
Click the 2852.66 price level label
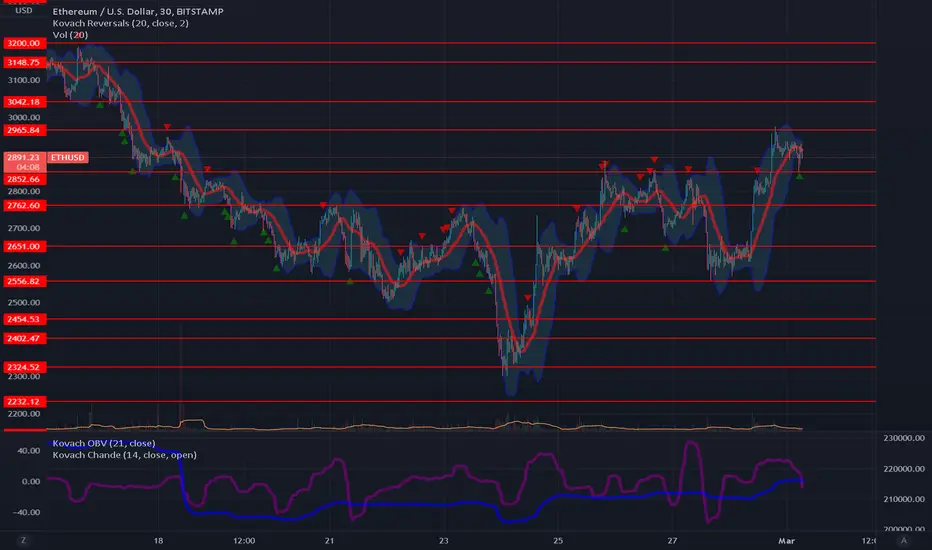[x=24, y=179]
